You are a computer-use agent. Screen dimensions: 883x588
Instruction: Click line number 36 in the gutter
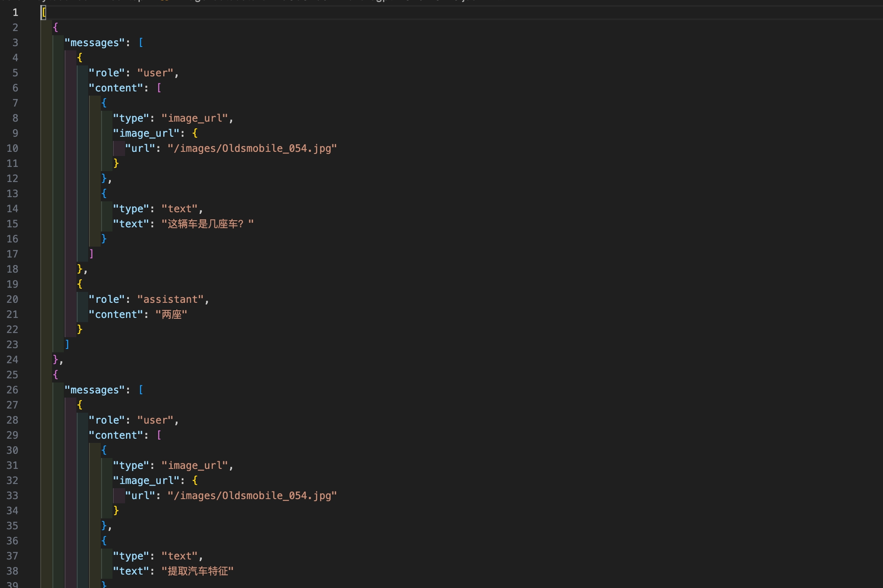13,541
